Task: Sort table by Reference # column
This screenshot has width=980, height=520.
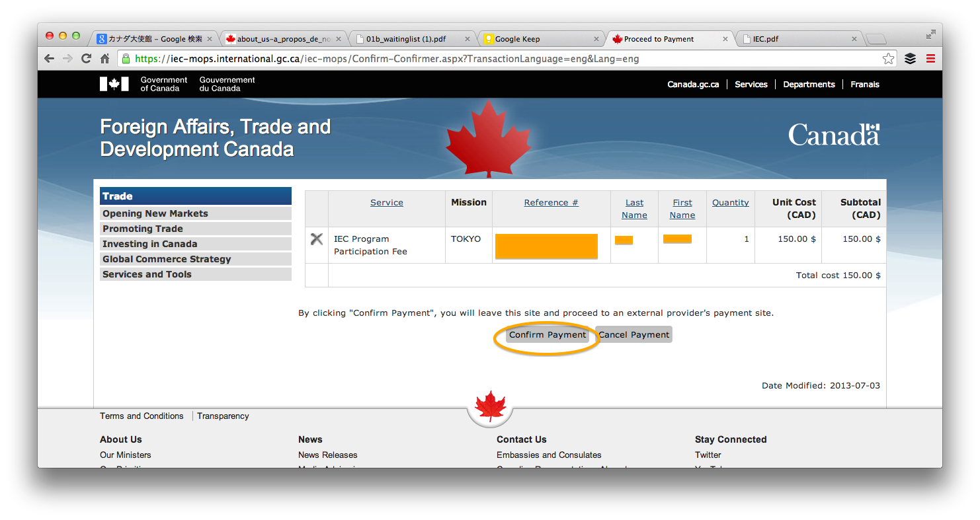Action: coord(551,202)
